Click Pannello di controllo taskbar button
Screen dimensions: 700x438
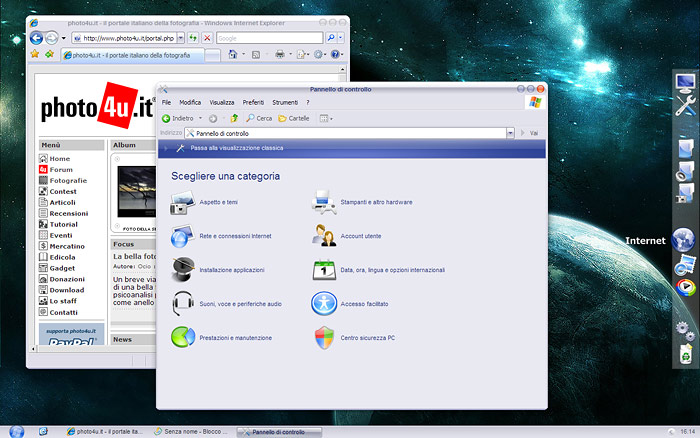pos(279,432)
